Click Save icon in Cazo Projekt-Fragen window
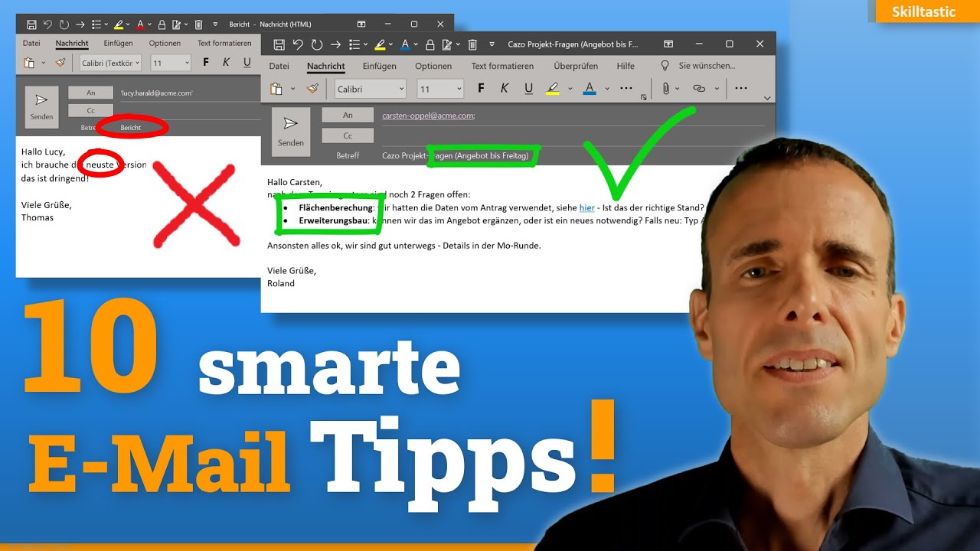This screenshot has width=980, height=551. point(279,44)
